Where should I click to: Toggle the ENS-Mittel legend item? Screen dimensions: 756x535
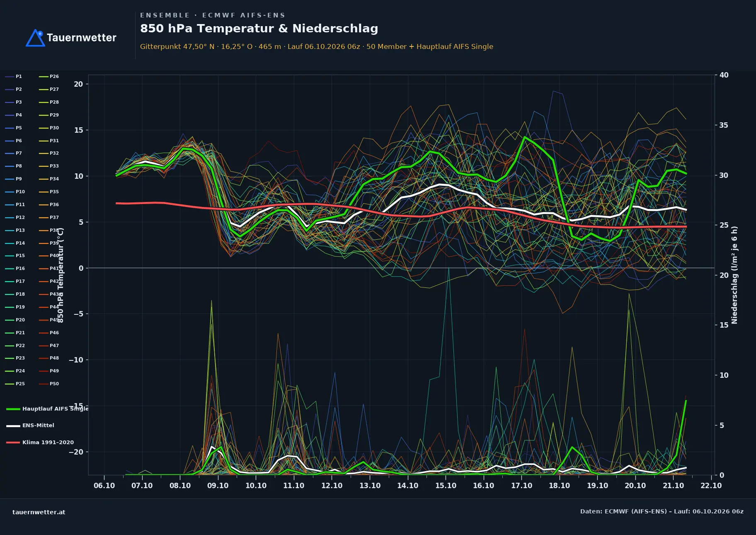point(30,425)
